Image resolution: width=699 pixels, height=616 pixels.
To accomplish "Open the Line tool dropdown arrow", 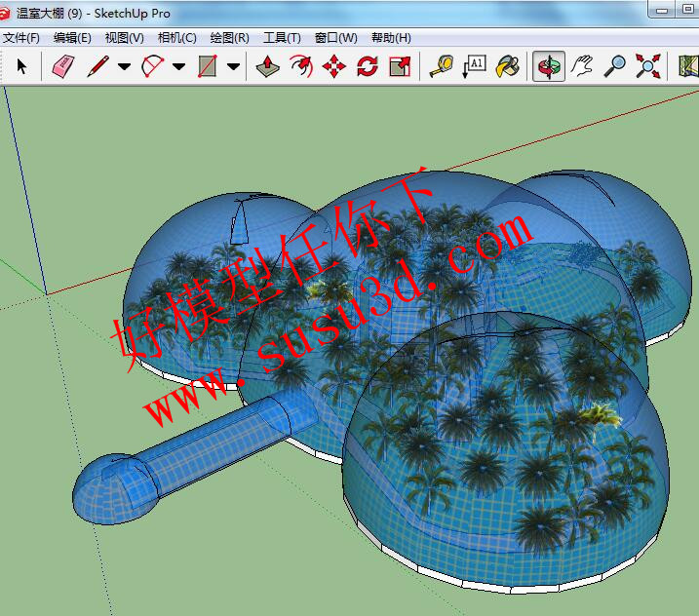I will (x=124, y=66).
